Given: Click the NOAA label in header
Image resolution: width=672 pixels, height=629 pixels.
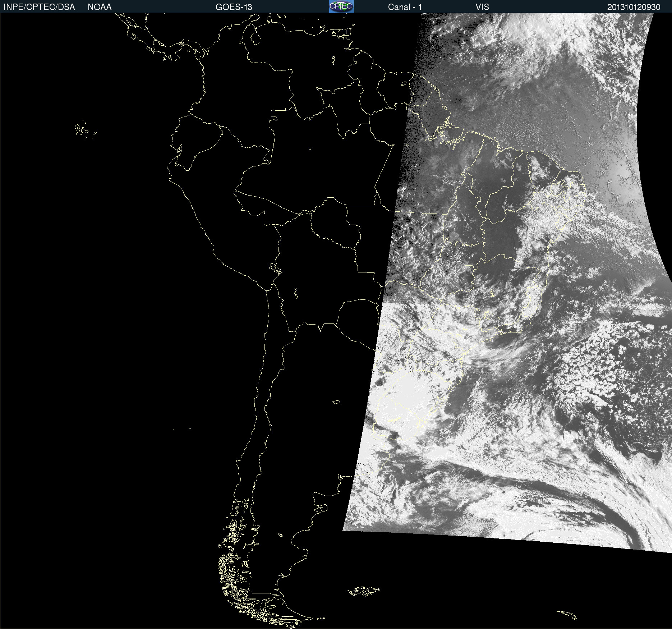Looking at the screenshot, I should point(100,7).
